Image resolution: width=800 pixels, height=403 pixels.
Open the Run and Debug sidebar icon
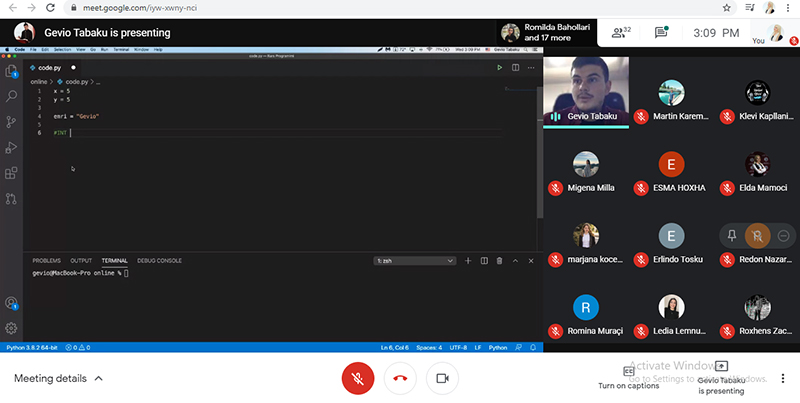click(x=11, y=147)
